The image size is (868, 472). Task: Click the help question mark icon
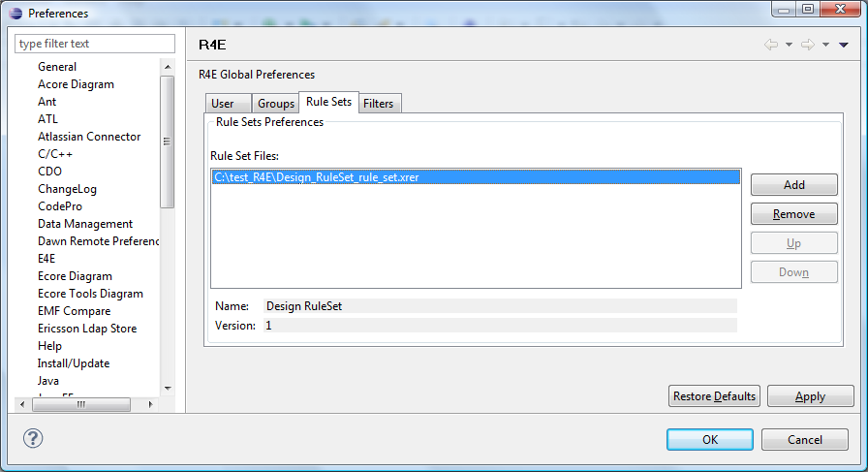pyautogui.click(x=33, y=439)
